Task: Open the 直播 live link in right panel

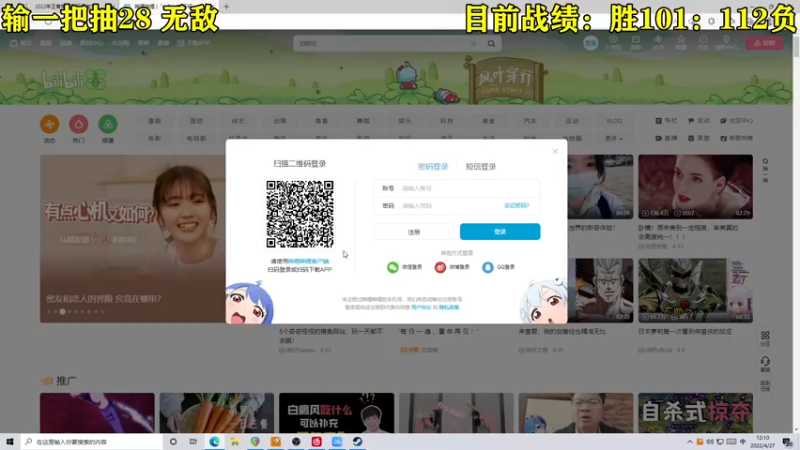Action: click(666, 138)
